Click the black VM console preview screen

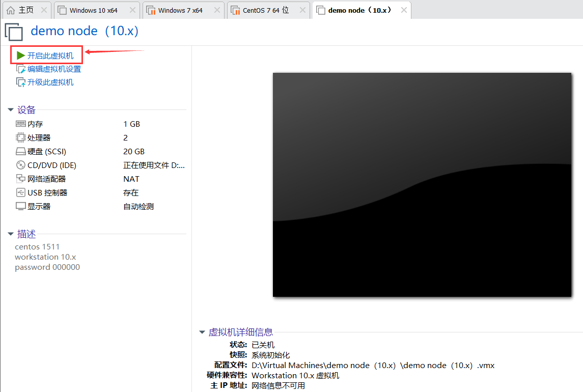pyautogui.click(x=422, y=184)
